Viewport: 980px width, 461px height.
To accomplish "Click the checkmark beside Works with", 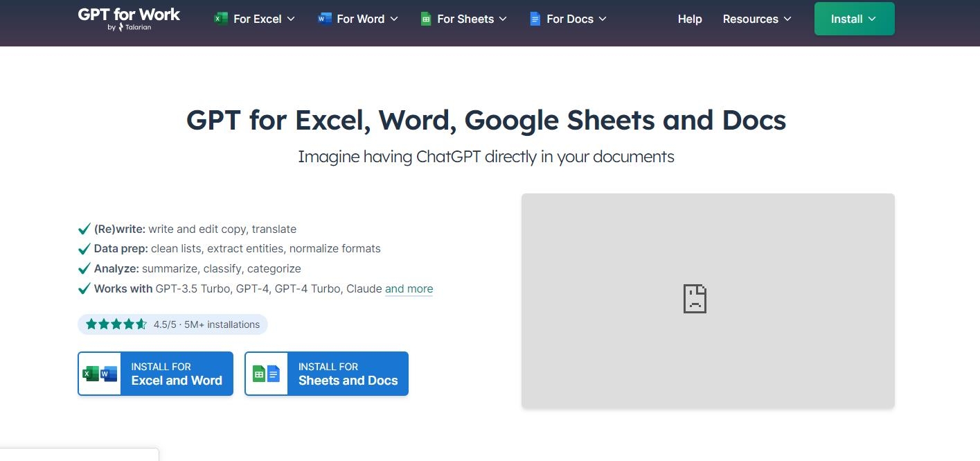I will coord(84,288).
